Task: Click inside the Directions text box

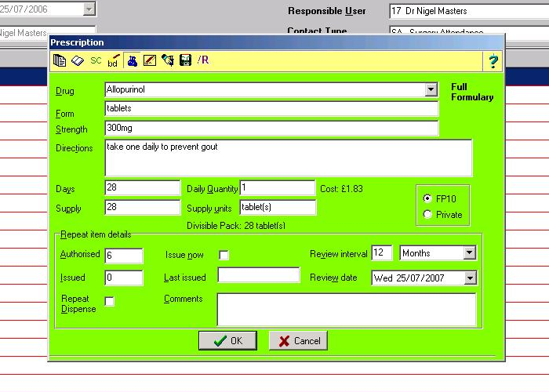Action: coord(289,158)
